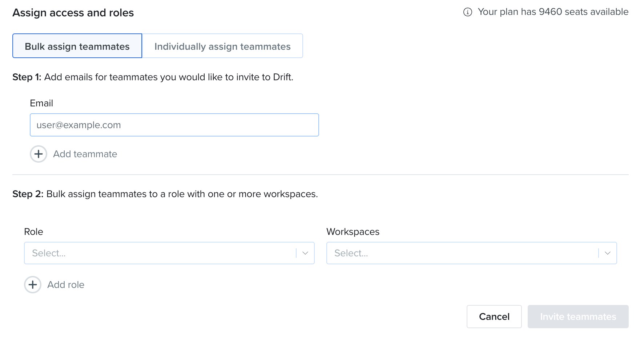Click the 'Assign access and roles' heading
This screenshot has height=342, width=644.
coord(73,13)
